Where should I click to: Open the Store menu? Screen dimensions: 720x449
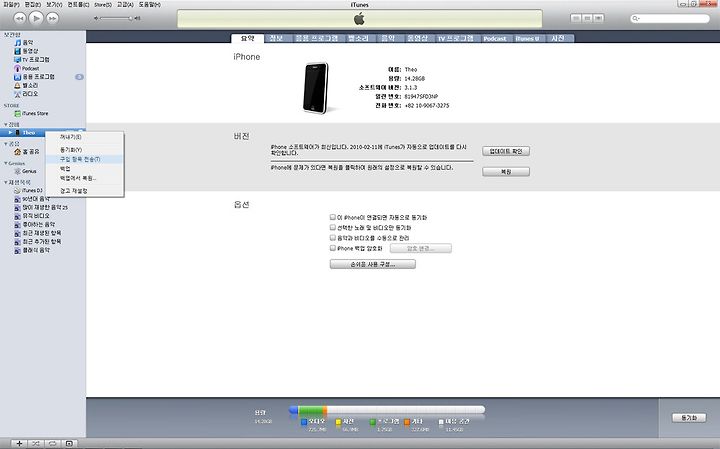tap(103, 4)
